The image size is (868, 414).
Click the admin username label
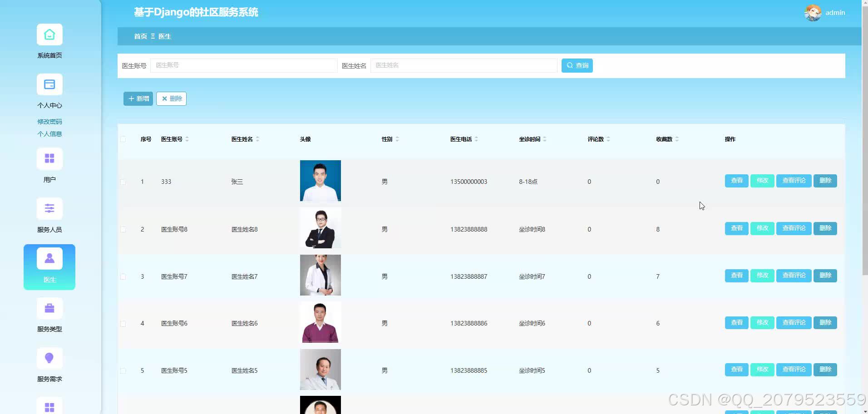[835, 13]
